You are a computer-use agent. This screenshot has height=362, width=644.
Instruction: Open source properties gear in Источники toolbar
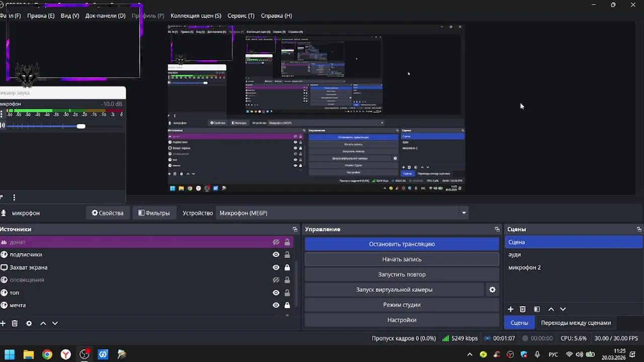pos(29,323)
